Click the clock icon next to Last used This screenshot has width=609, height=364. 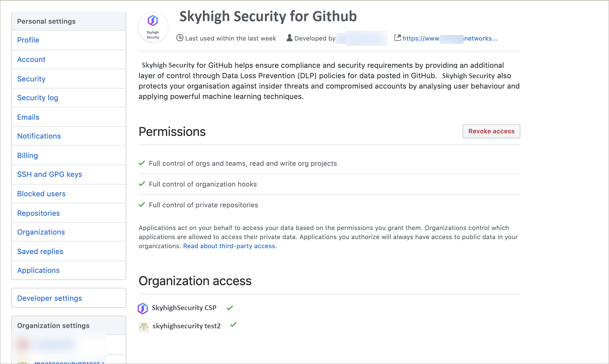[180, 38]
